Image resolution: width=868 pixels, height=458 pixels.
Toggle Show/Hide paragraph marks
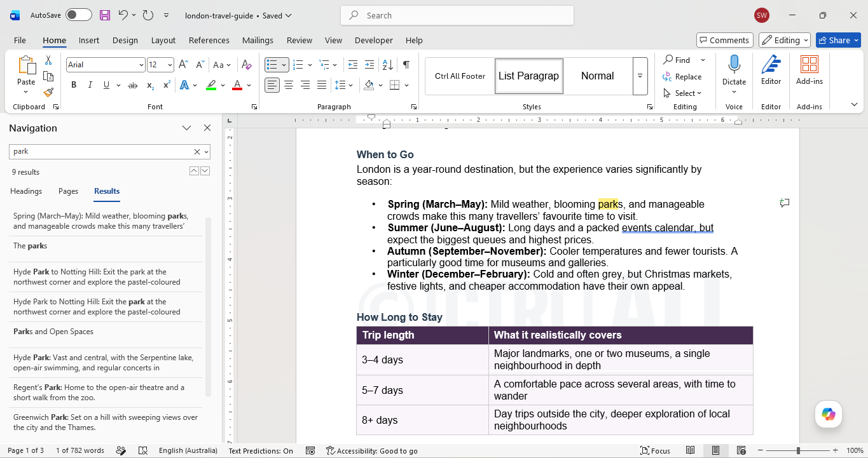coord(406,65)
